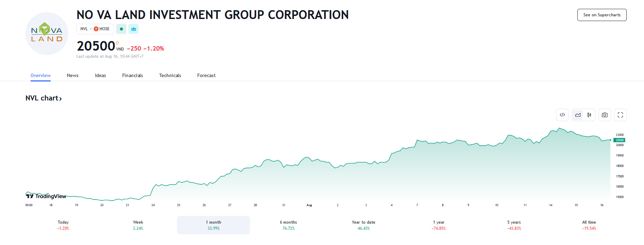Click the green market status dot
644x245 pixels.
(121, 29)
